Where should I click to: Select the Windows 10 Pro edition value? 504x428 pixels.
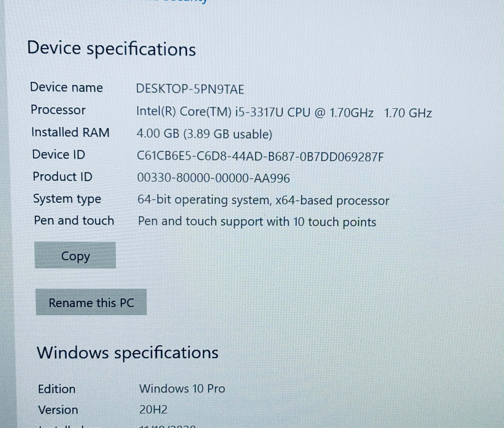(182, 389)
